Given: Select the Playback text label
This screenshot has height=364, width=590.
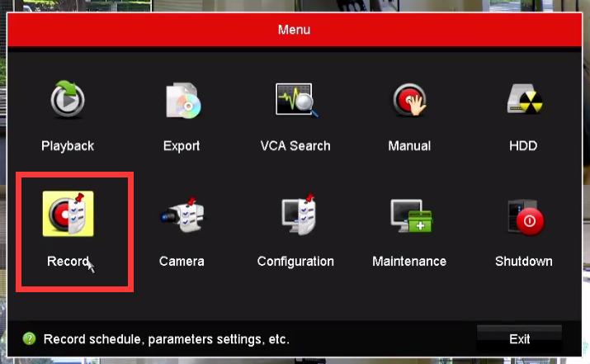Looking at the screenshot, I should (68, 146).
